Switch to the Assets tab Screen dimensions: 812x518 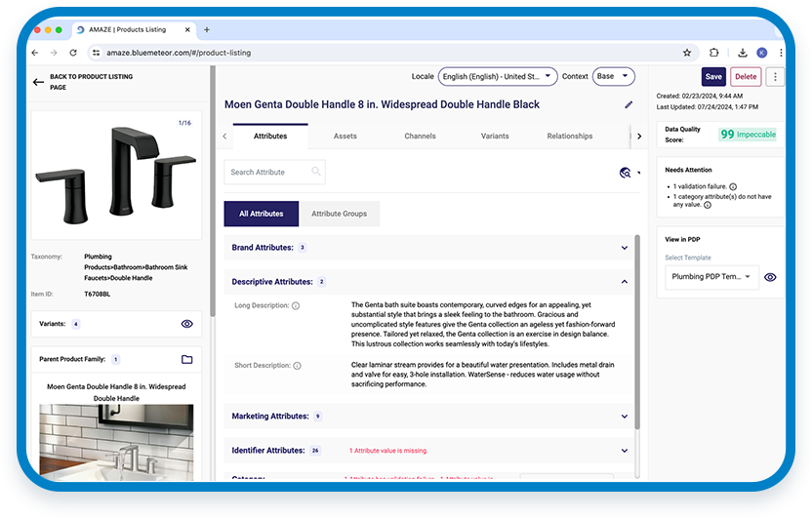pyautogui.click(x=345, y=137)
